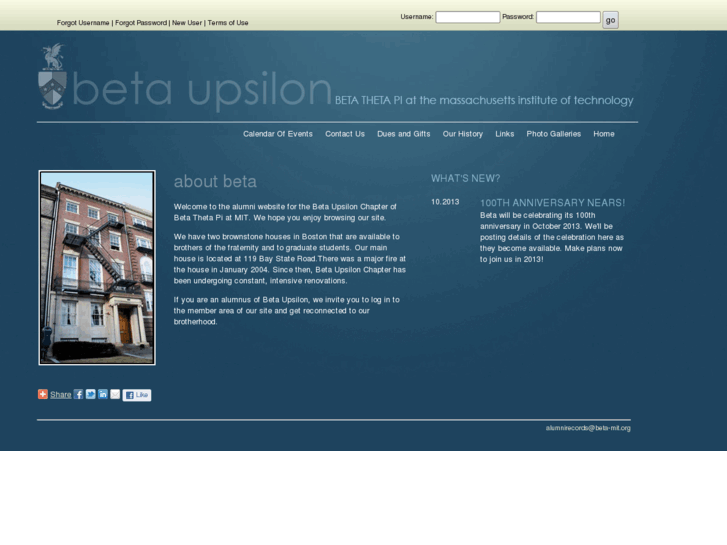The image size is (727, 545).
Task: Click the Facebook Like button
Action: (137, 395)
